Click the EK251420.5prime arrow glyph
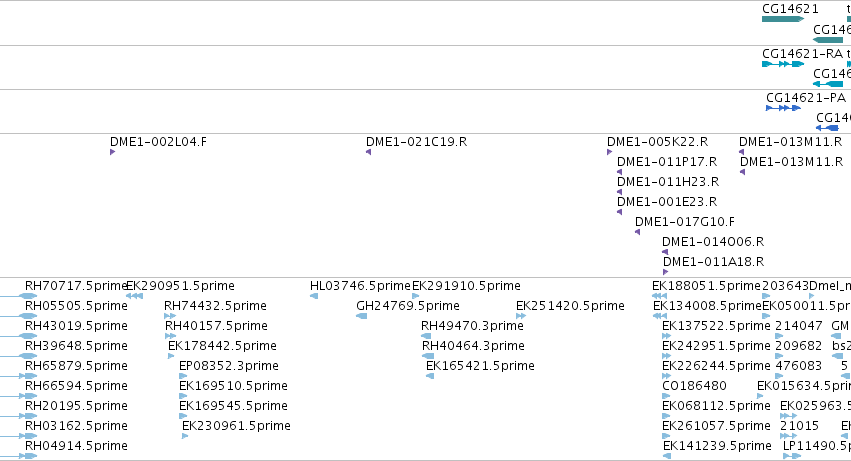 521,316
